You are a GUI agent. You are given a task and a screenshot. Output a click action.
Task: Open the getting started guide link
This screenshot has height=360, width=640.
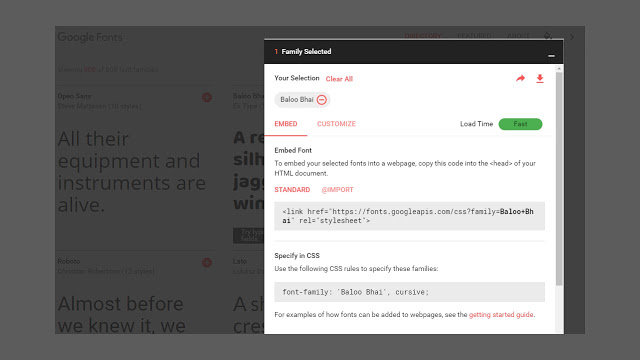pyautogui.click(x=501, y=315)
